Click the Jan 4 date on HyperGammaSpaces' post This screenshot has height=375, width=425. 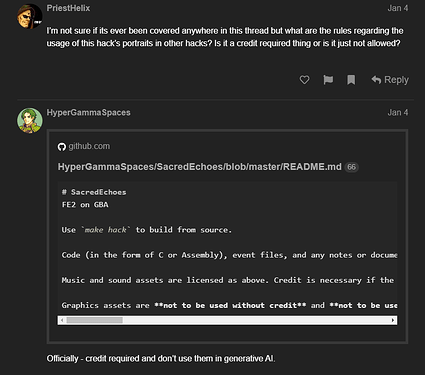tap(398, 113)
